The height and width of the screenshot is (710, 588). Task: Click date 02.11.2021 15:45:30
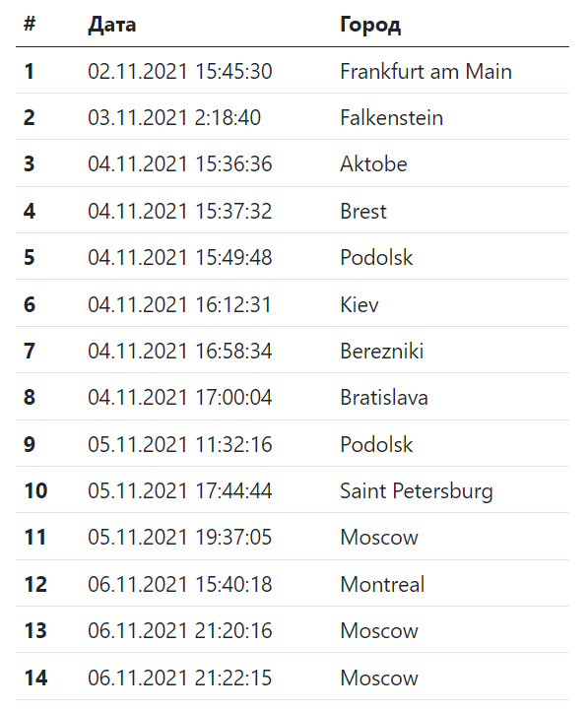point(180,72)
